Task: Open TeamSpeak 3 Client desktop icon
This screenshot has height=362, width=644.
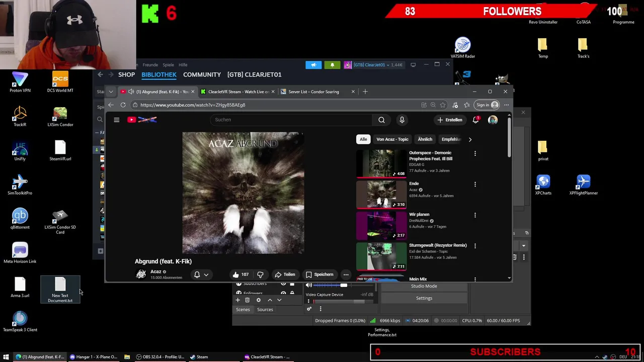Action: pos(20,322)
